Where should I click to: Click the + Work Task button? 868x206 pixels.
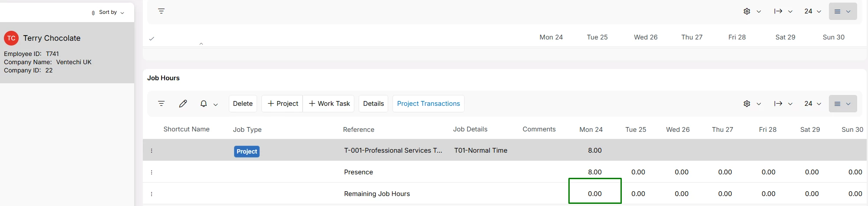(329, 104)
